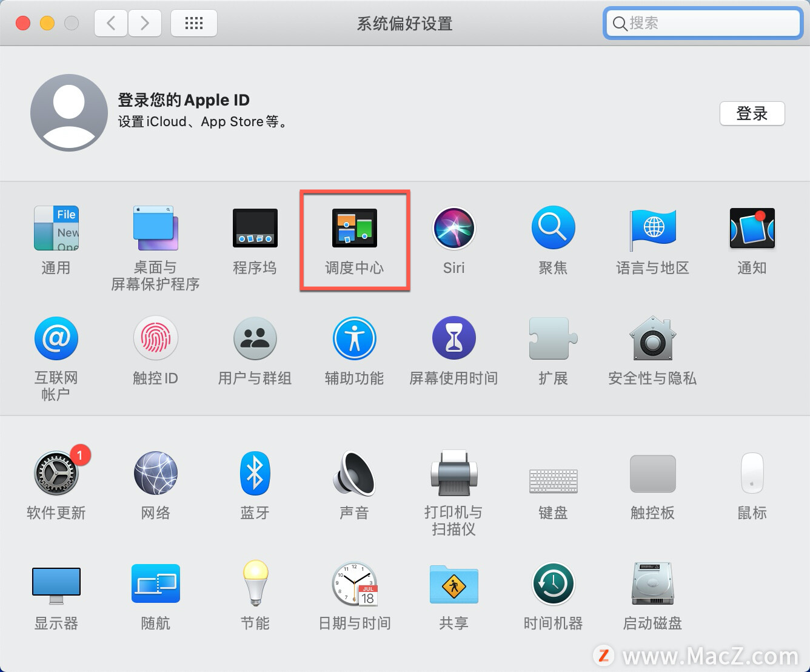Screen dimensions: 810x672
Task: Select the 登录您的 Apple ID heading
Action: point(184,99)
